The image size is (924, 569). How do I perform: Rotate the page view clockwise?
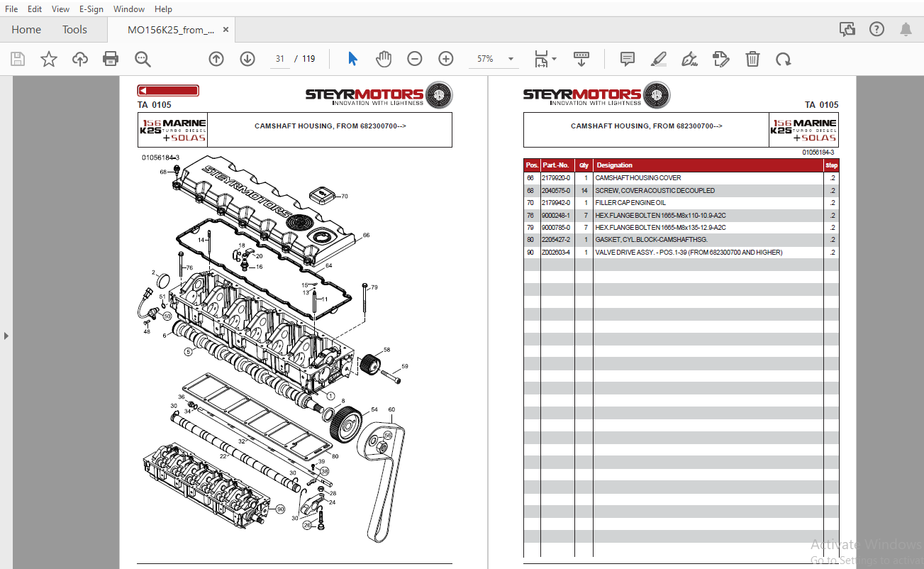(x=784, y=59)
